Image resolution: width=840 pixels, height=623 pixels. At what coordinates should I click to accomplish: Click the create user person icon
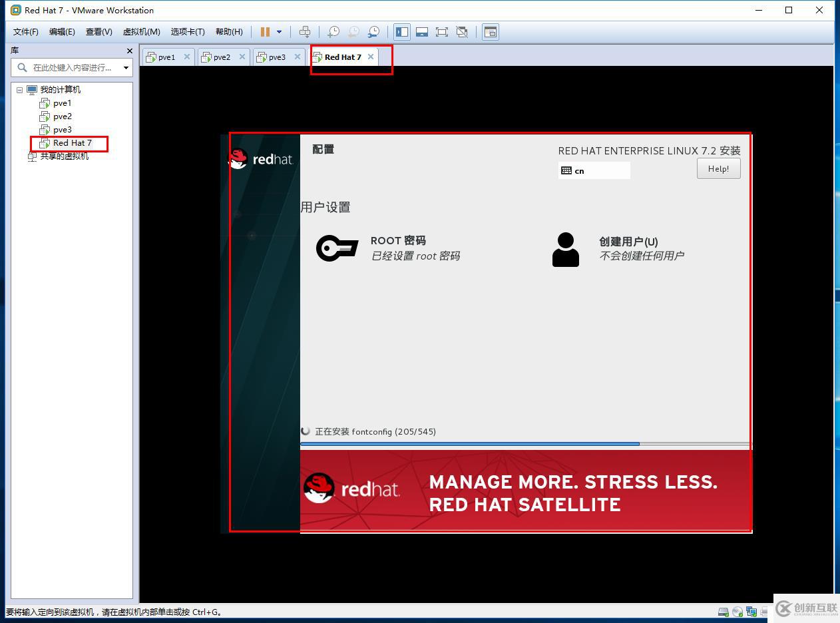pos(566,250)
